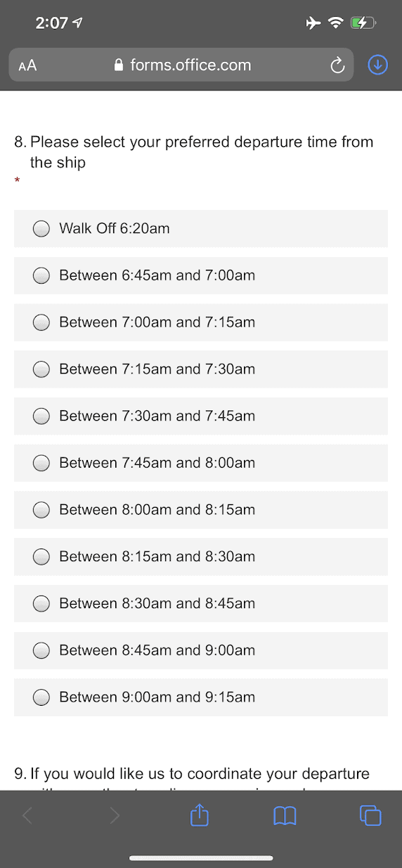Open the tabs overview icon
This screenshot has width=402, height=868.
pos(370,815)
